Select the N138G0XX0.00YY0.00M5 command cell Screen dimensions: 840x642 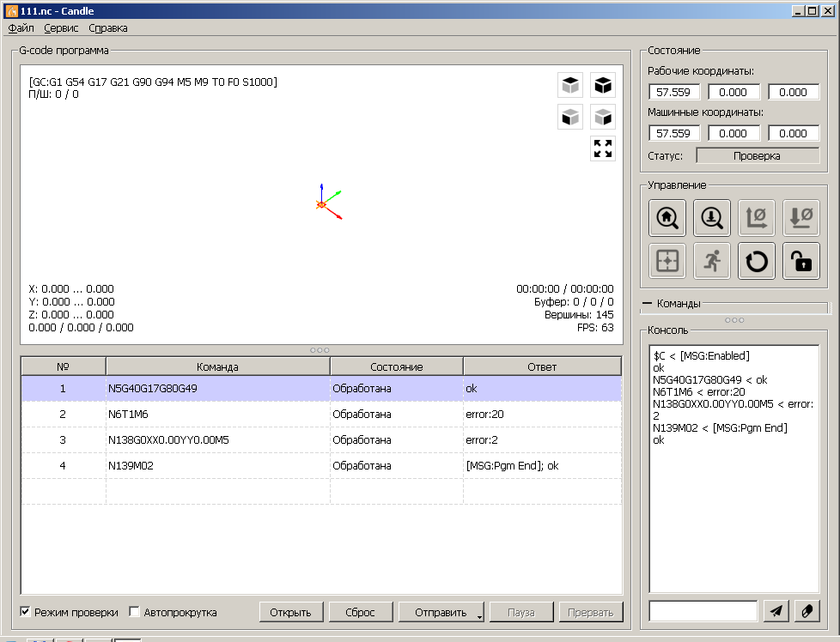tap(217, 440)
